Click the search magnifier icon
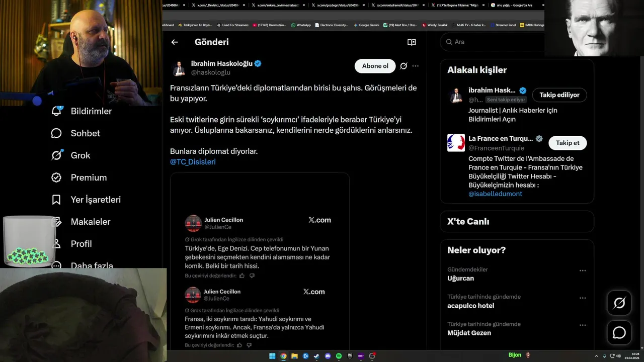Screen dimensions: 644x362 449,42
